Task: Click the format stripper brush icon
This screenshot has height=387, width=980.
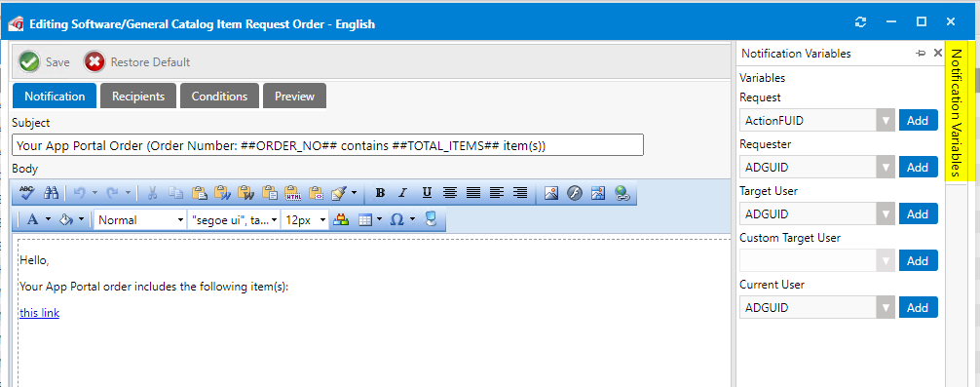Action: point(338,193)
